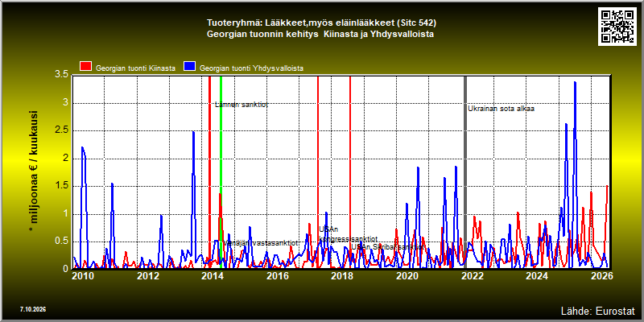Screen dimensions: 644x322
Task: Click the '1.5' y-axis label
Action: [x=62, y=186]
